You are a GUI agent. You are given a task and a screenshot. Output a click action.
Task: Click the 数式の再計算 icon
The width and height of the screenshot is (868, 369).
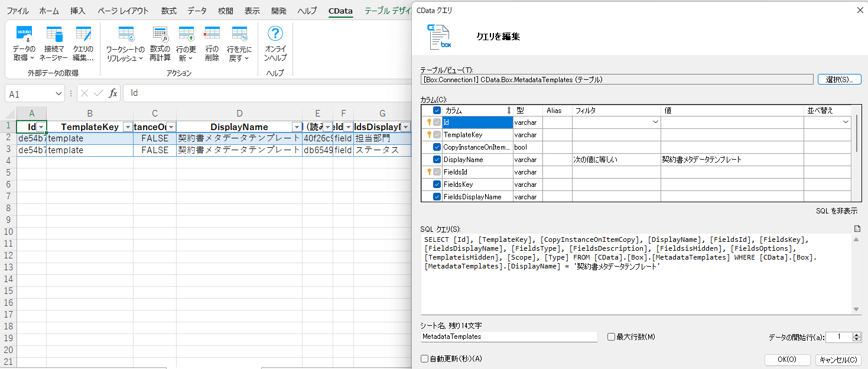[x=160, y=44]
